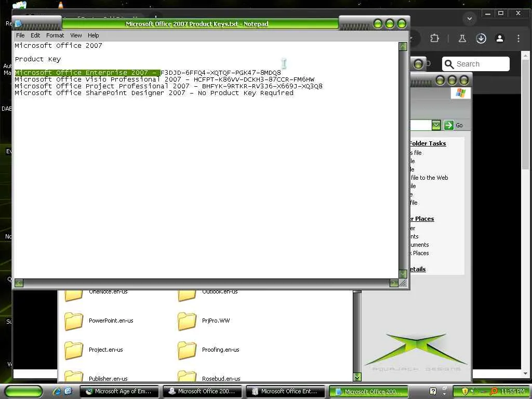Open the File menu in Notepad
Image resolution: width=532 pixels, height=399 pixels.
[x=20, y=35]
